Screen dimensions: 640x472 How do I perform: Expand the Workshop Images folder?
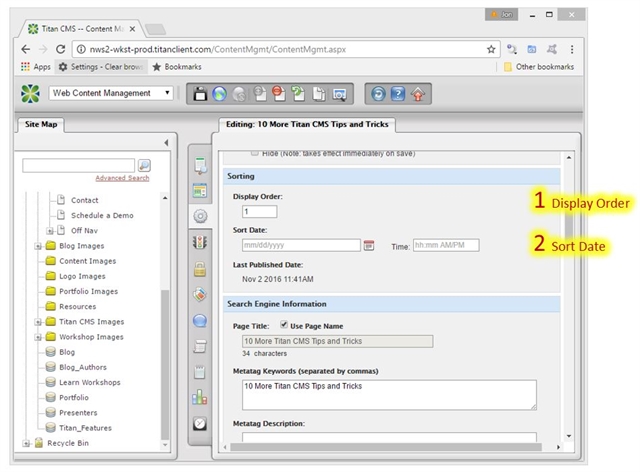coord(38,337)
